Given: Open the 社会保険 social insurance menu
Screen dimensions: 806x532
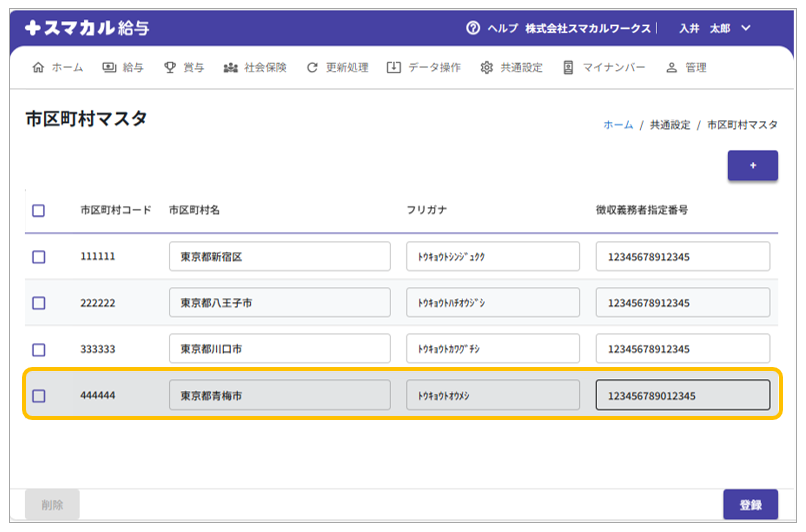Looking at the screenshot, I should click(255, 68).
